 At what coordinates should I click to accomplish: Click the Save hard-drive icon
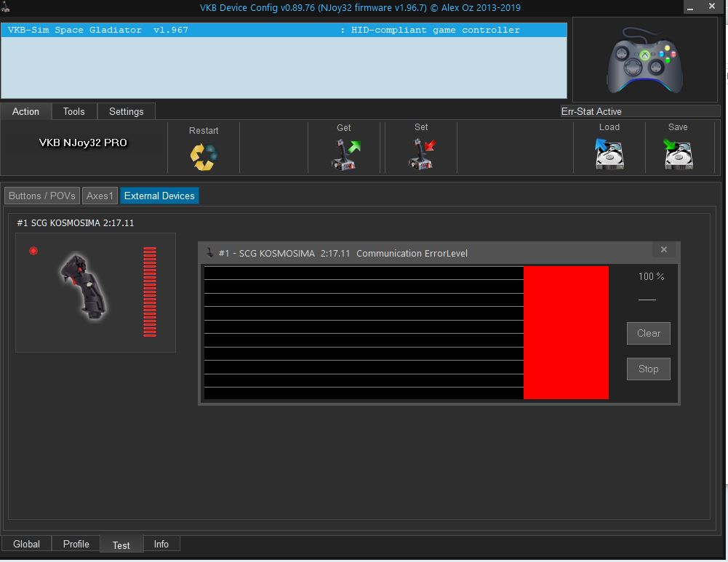pos(678,154)
